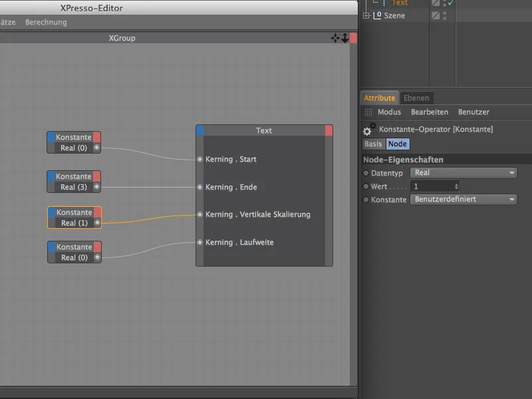Click the Kerning . Ende label
The image size is (532, 399).
231,187
